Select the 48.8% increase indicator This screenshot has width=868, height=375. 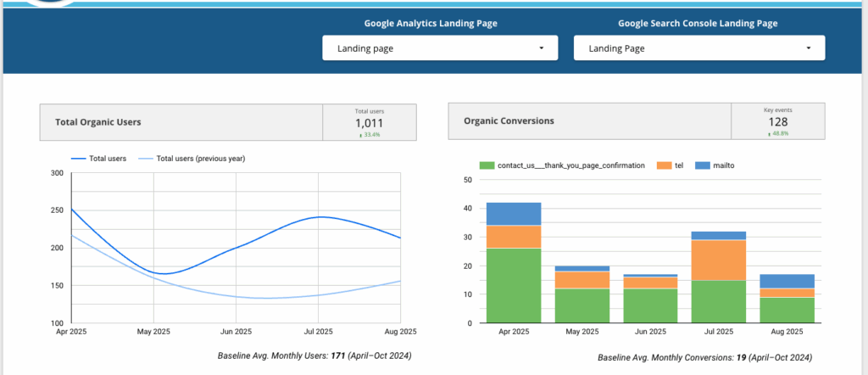tap(778, 134)
